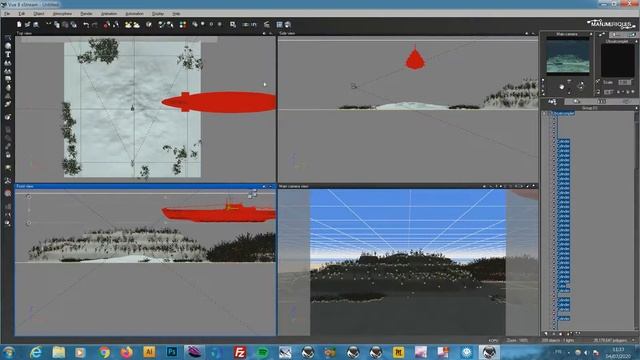640x360 pixels.
Task: Click the zoom magnifier icon in top toolbar
Action: [233, 24]
